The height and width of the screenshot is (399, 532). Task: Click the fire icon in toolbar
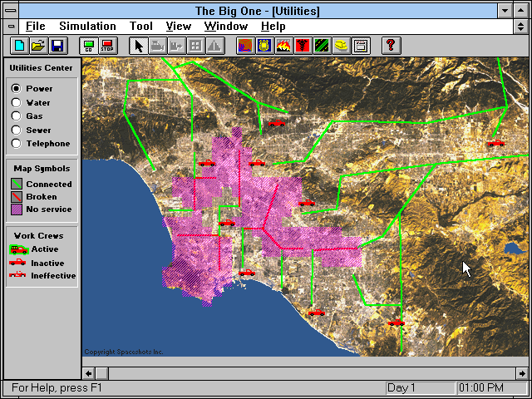point(283,45)
